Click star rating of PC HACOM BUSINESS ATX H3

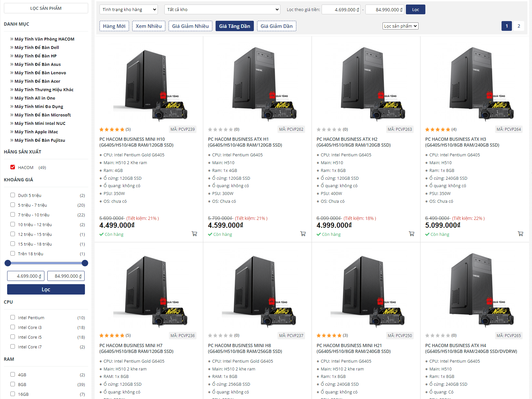438,129
